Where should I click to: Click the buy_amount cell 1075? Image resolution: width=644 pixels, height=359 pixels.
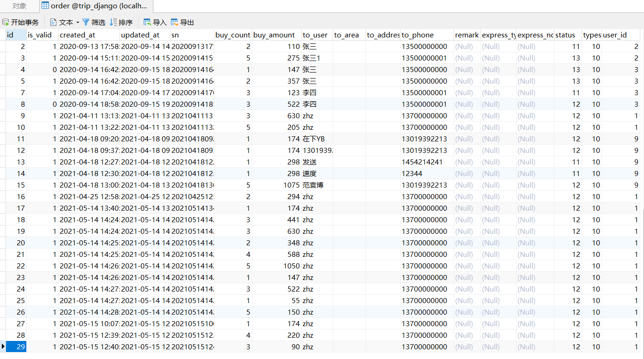(x=277, y=185)
